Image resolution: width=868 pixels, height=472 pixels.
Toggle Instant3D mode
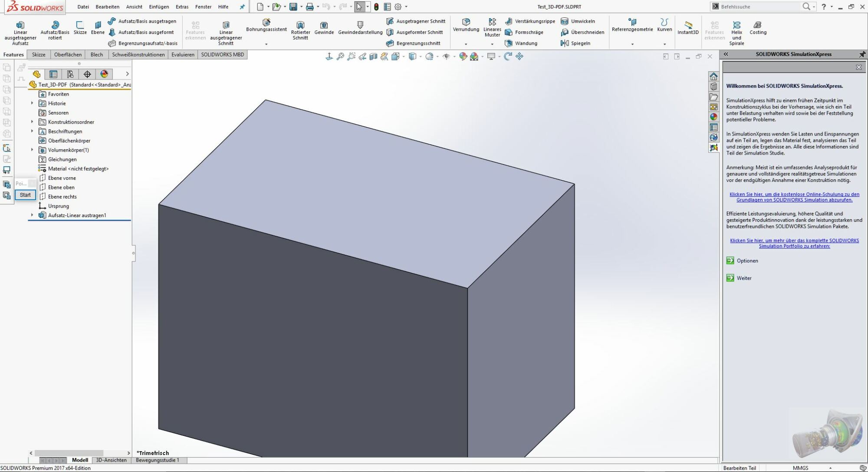[688, 27]
